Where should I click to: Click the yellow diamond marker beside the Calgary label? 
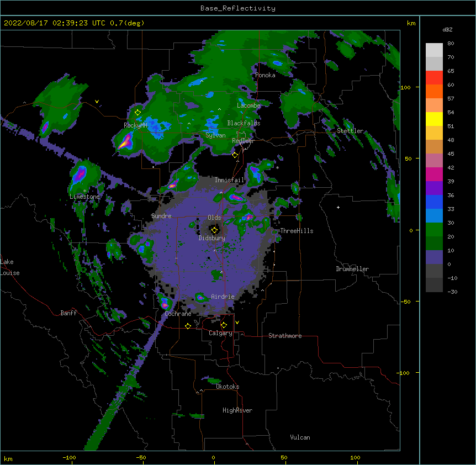tap(224, 325)
